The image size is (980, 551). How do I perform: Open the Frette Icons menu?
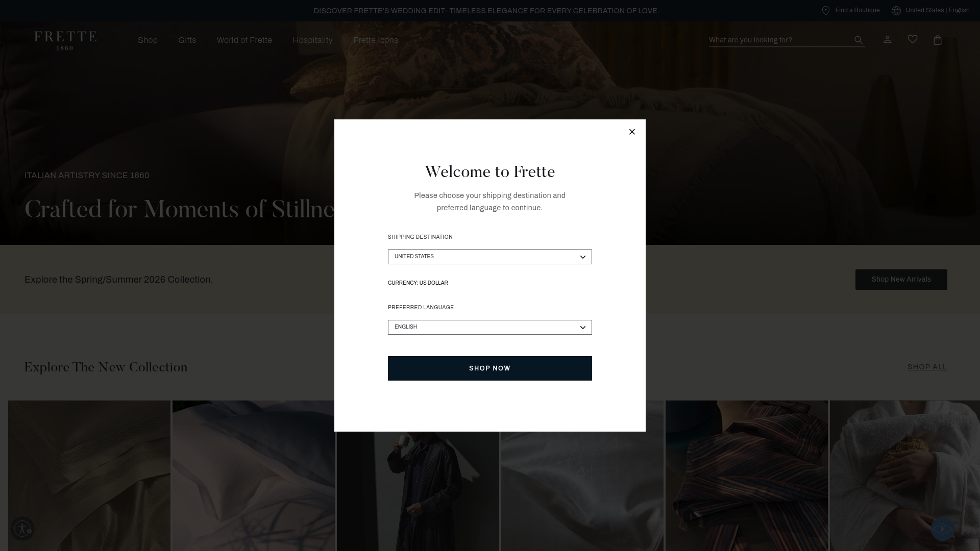(376, 40)
